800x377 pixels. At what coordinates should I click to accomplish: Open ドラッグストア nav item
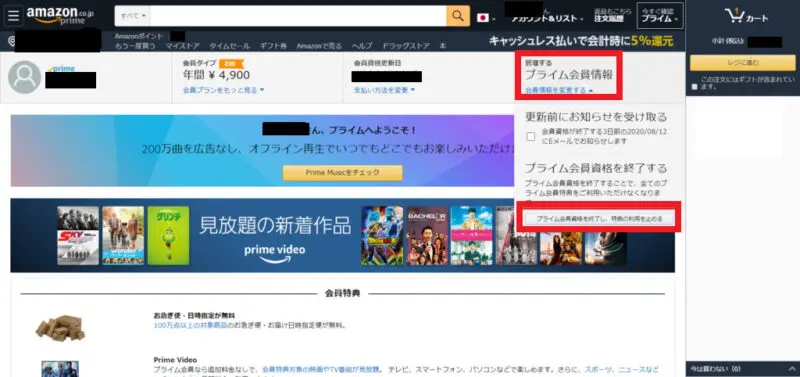[406, 46]
